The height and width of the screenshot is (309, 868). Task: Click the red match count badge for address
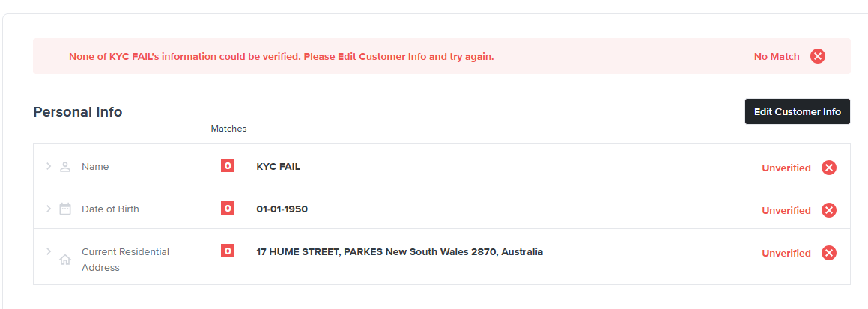228,251
